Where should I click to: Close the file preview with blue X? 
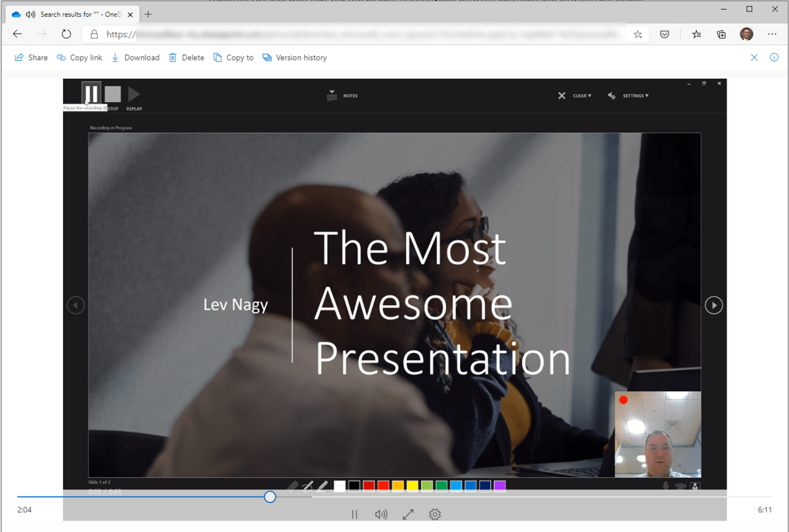[x=754, y=57]
